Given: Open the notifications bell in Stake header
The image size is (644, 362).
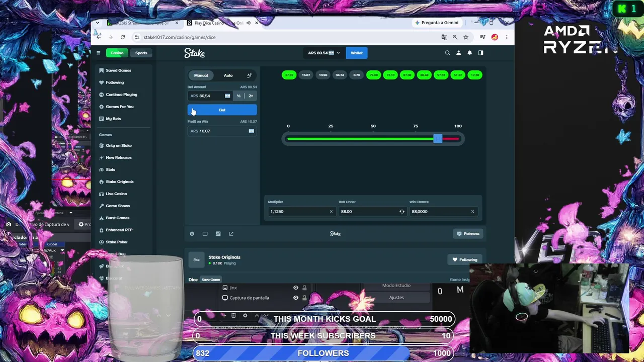Looking at the screenshot, I should coord(469,53).
